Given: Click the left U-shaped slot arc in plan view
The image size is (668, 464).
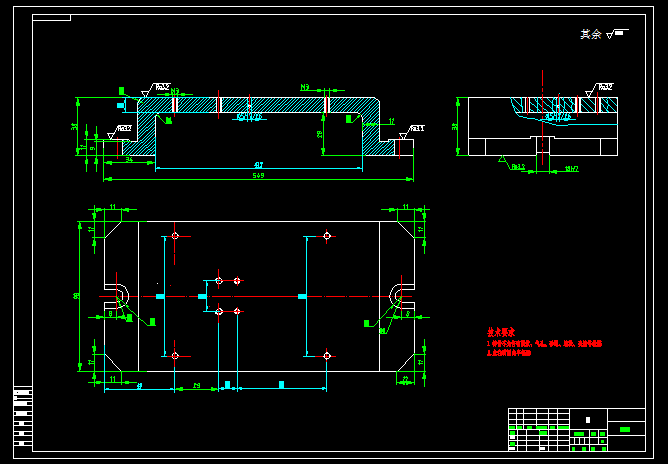Looking at the screenshot, I should [x=128, y=296].
